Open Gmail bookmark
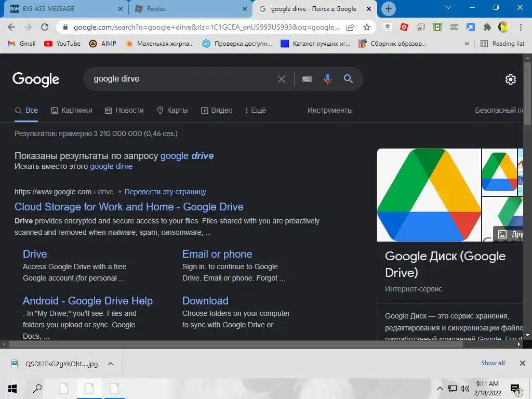532x399 pixels. tap(22, 44)
